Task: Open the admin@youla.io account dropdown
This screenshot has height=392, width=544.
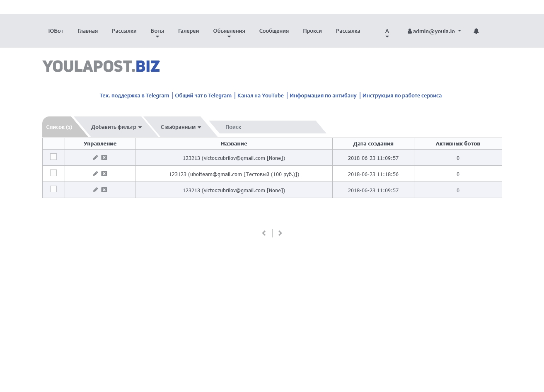Action: pos(434,31)
